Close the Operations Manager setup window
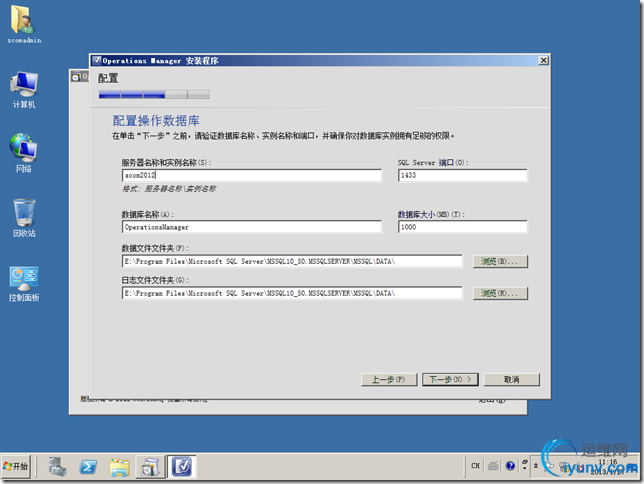The width and height of the screenshot is (644, 484). tap(543, 61)
